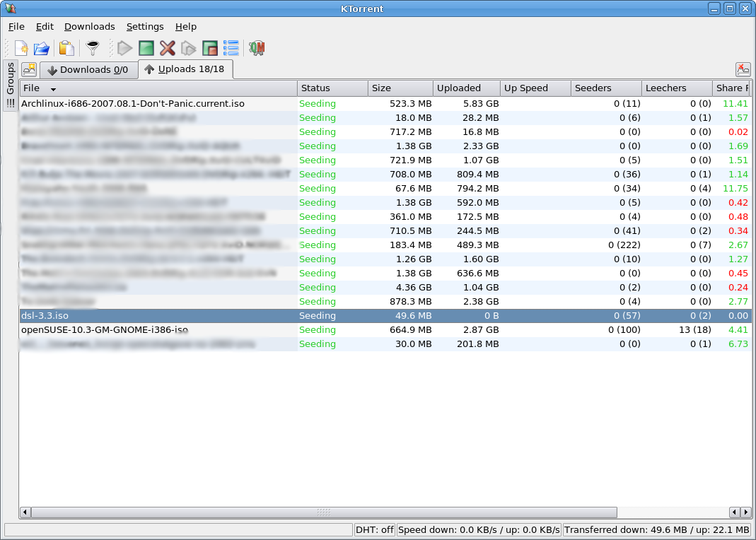Click the 6.73 share ratio value
756x540 pixels.
738,344
